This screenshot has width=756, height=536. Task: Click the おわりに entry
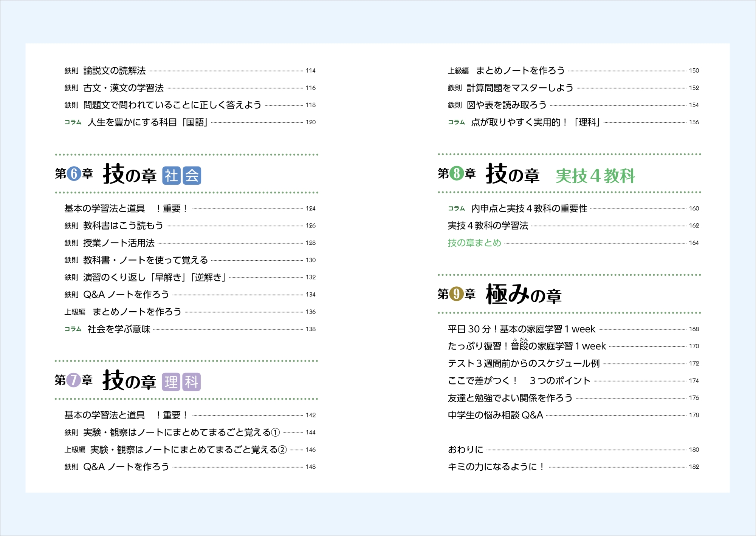[466, 450]
